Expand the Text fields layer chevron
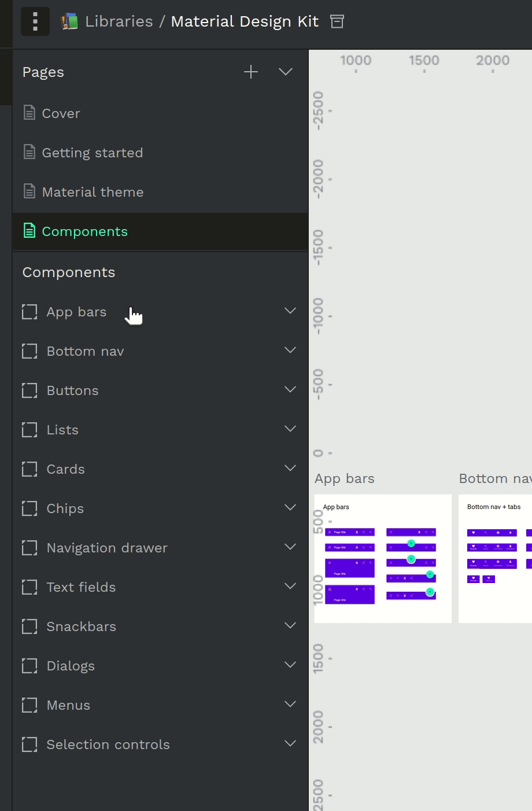This screenshot has height=811, width=532. tap(290, 587)
